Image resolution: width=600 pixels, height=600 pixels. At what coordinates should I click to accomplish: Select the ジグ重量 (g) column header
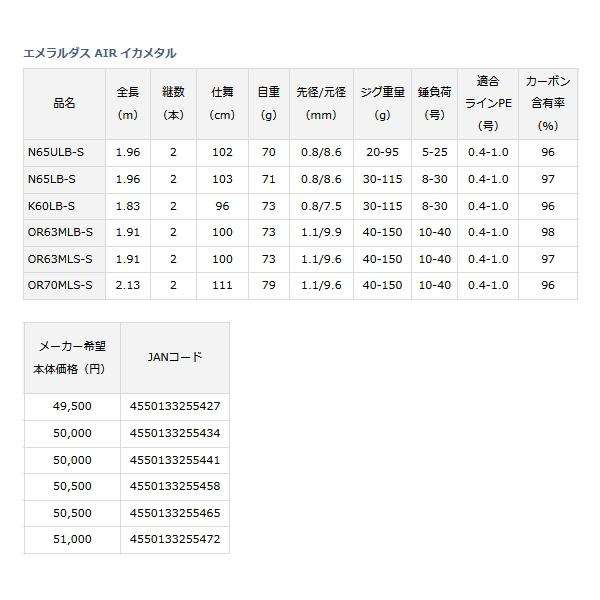(x=382, y=104)
